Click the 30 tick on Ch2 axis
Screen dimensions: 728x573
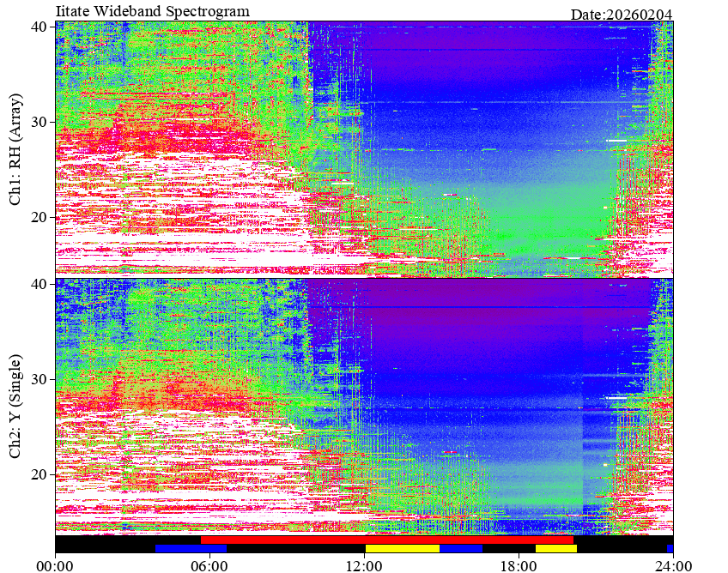(x=39, y=379)
